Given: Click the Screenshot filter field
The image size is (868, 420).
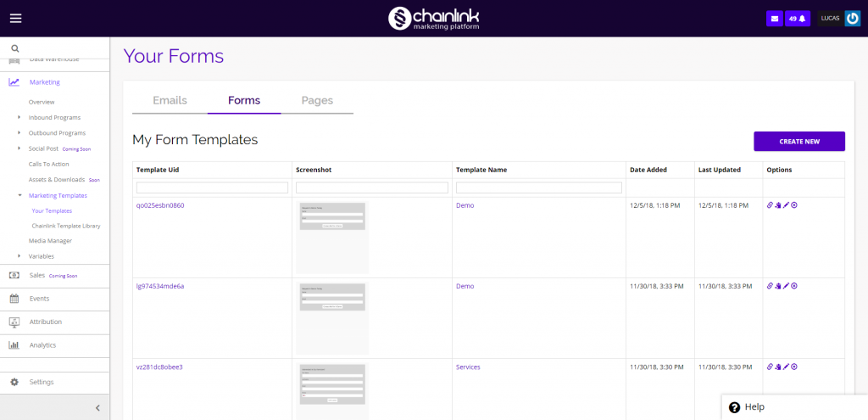Looking at the screenshot, I should (x=372, y=188).
